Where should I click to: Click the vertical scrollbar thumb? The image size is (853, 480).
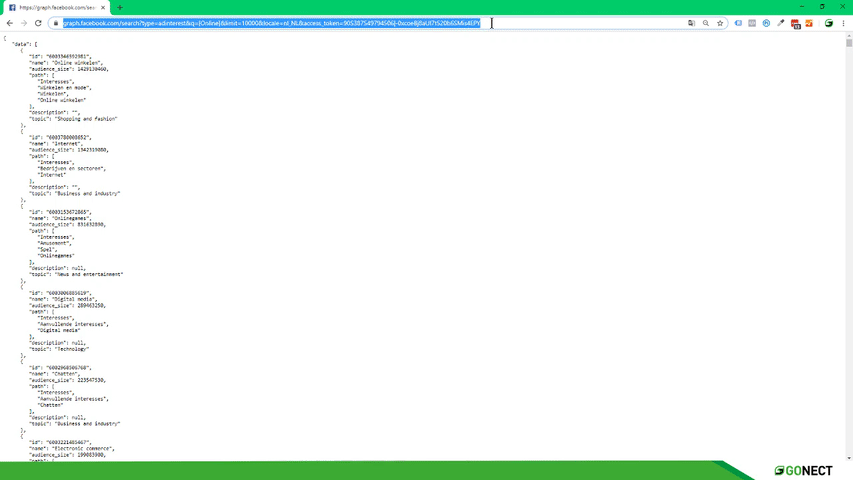point(849,43)
